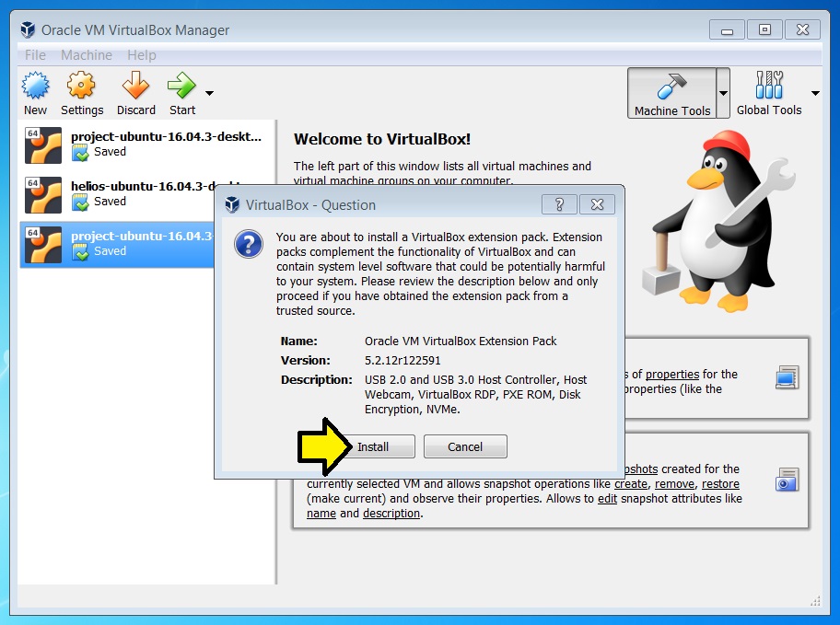The image size is (840, 625).
Task: Click Cancel in the Question dialog
Action: tap(465, 446)
